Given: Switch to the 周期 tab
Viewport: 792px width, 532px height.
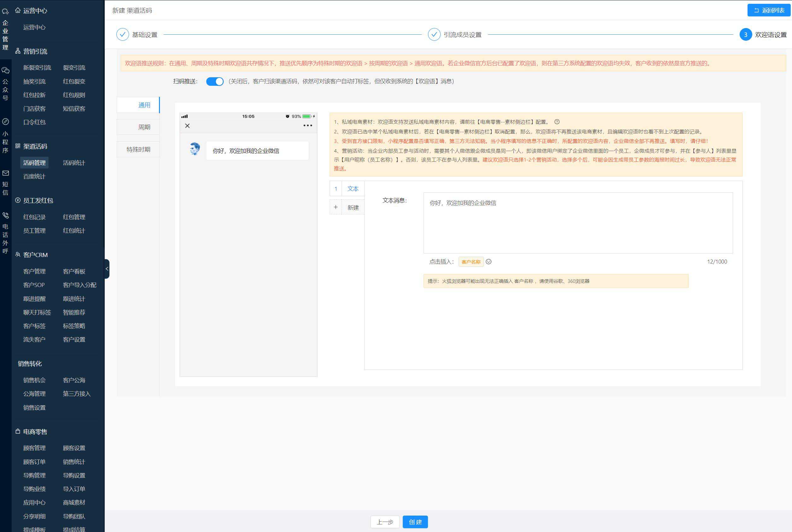Looking at the screenshot, I should 144,127.
